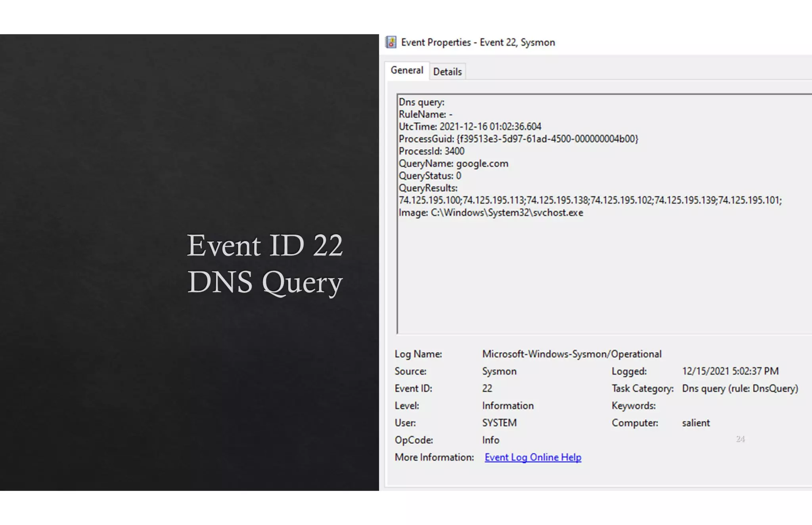Open the Event Log Online Help link

(x=532, y=457)
